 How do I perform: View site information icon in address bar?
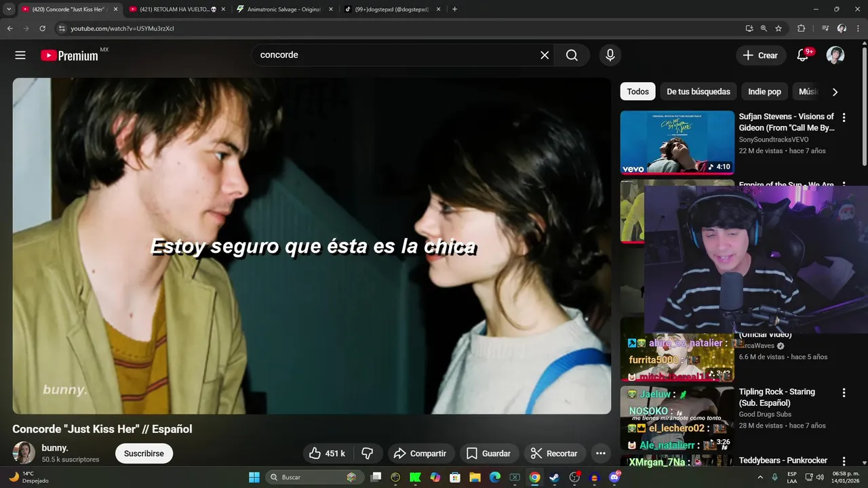click(x=62, y=28)
